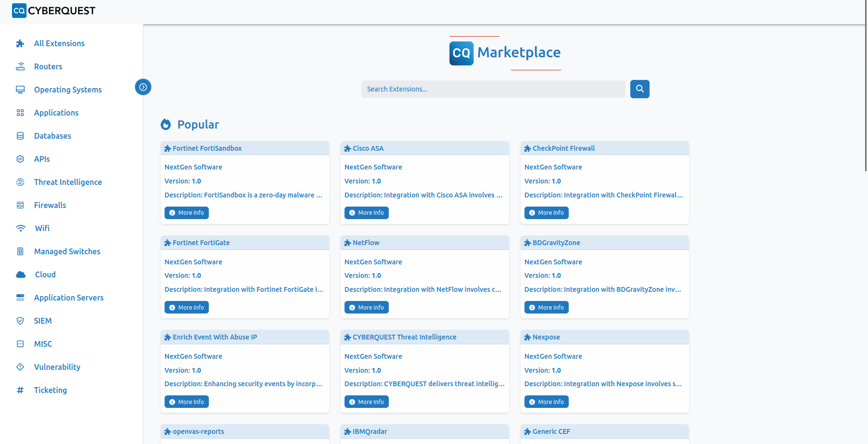
Task: Click the Cloud icon in sidebar
Action: 21,274
